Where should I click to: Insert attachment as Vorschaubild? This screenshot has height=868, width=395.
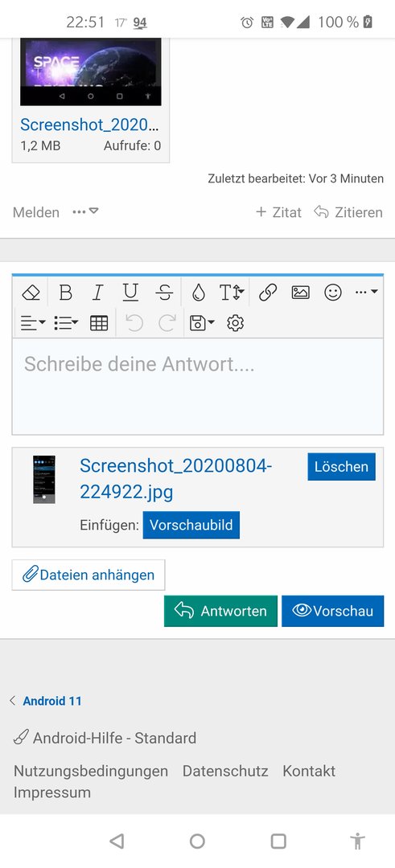[191, 525]
